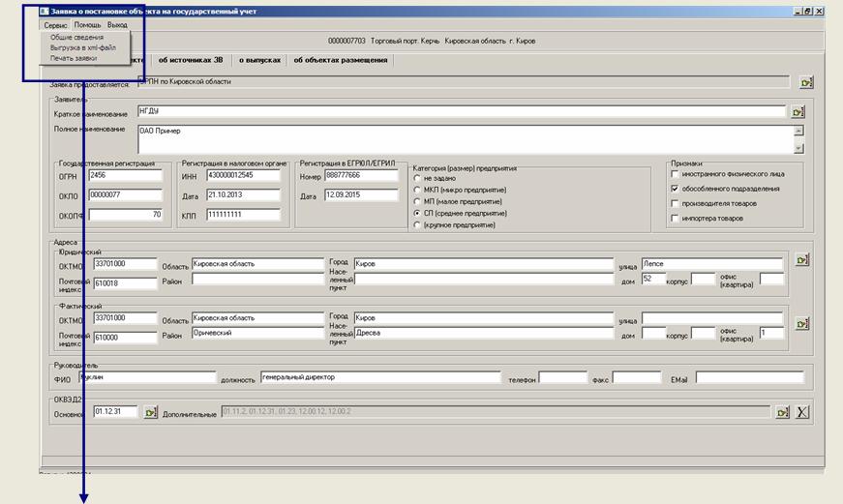
Task: Click the selection icon beside Основной ОКВЭД2 code
Action: [150, 412]
